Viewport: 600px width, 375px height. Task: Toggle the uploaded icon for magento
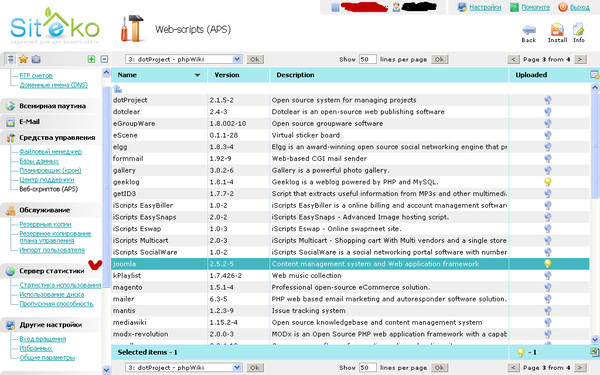coord(548,287)
